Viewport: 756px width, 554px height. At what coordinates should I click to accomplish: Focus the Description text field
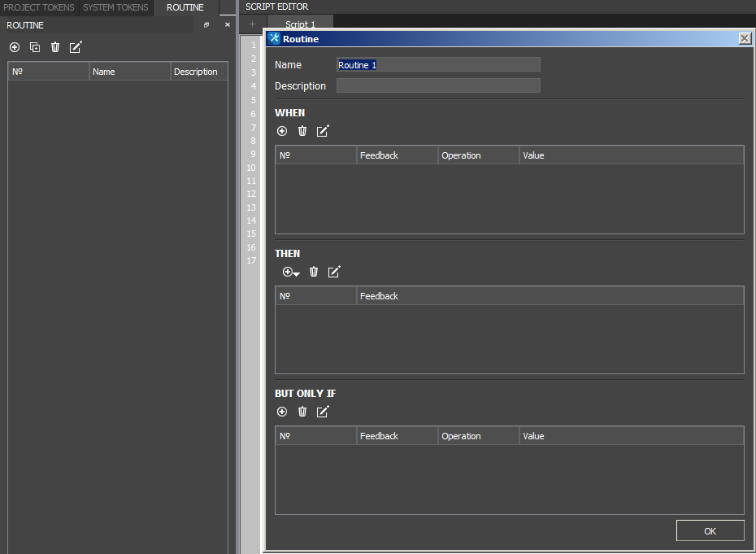(438, 86)
